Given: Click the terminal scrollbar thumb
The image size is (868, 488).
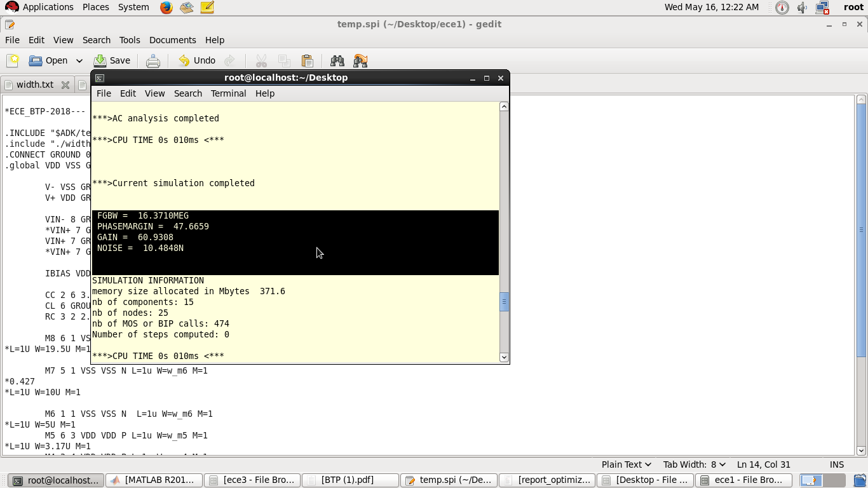Looking at the screenshot, I should (504, 302).
